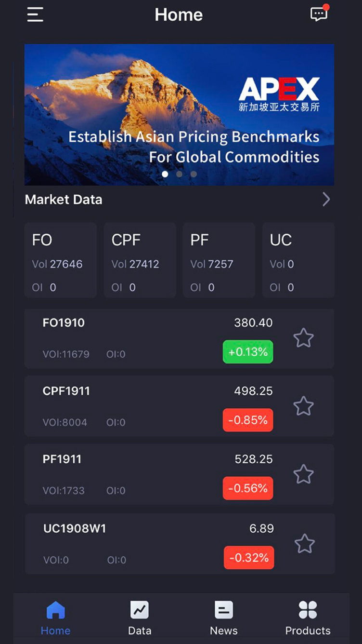362x644 pixels.
Task: Tap the Data chart icon
Action: [x=140, y=610]
